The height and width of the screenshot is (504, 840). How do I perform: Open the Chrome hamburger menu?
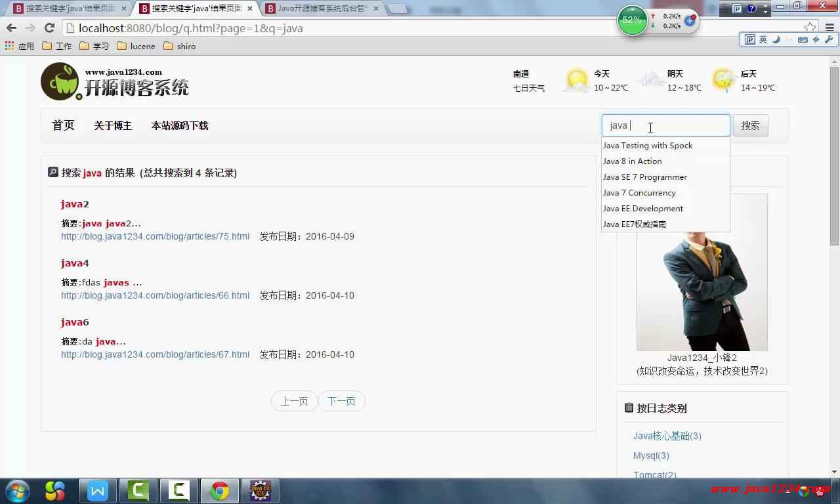(829, 28)
